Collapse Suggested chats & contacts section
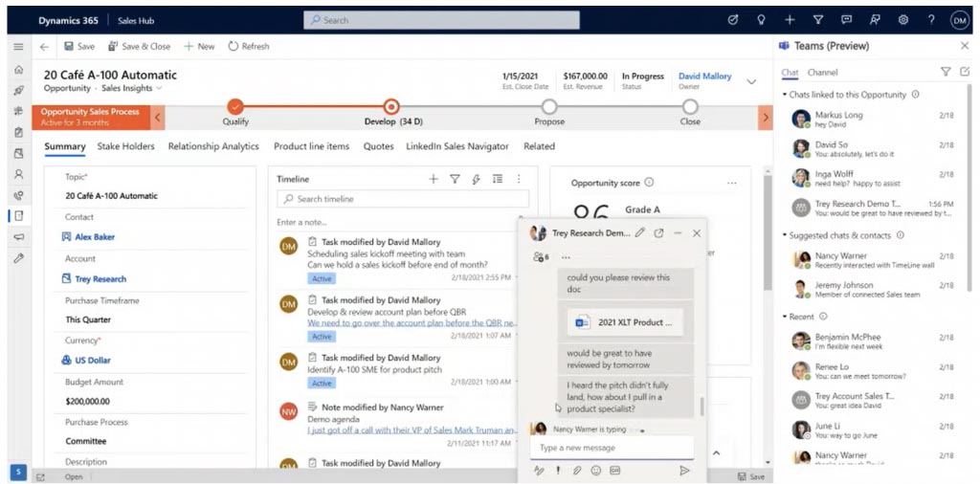The width and height of the screenshot is (980, 484). click(x=785, y=236)
